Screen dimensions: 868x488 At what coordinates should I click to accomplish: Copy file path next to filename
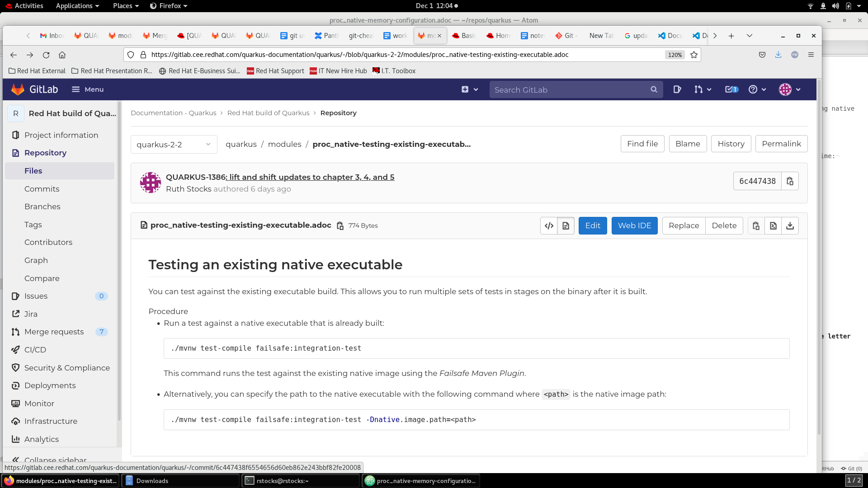(340, 226)
